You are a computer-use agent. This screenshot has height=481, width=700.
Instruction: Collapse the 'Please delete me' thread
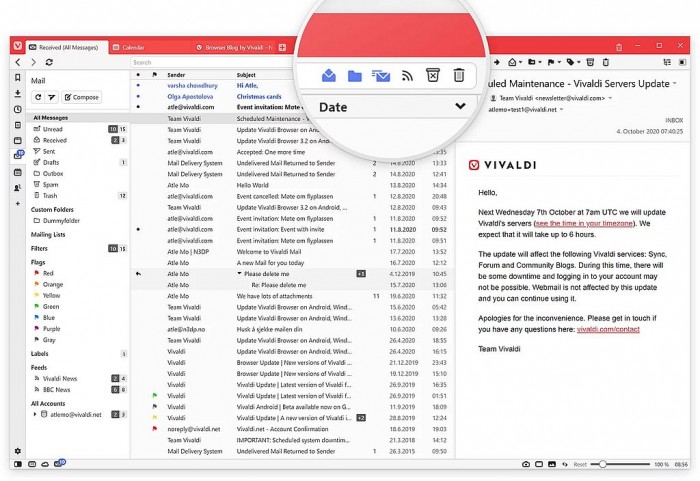[240, 273]
